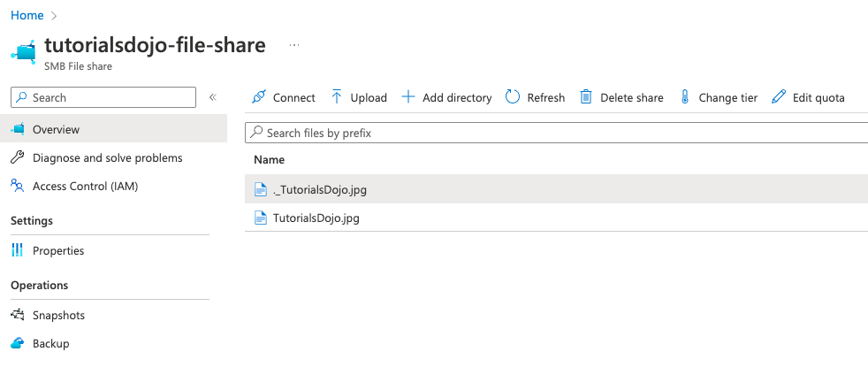
Task: Select Access Control (IAM) in sidebar
Action: pos(85,186)
